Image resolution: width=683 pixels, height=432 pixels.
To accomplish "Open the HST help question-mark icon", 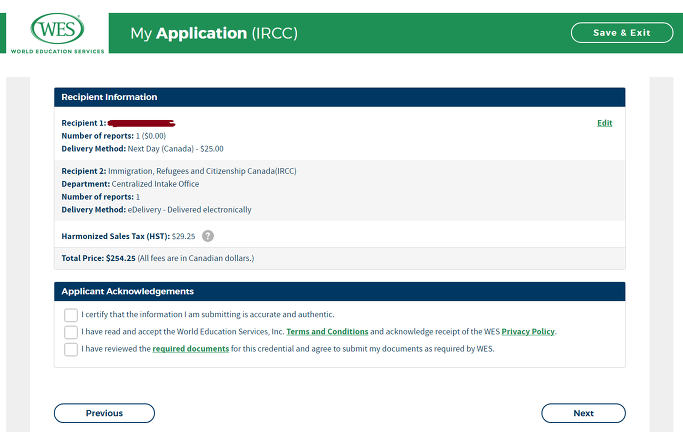I will point(208,236).
